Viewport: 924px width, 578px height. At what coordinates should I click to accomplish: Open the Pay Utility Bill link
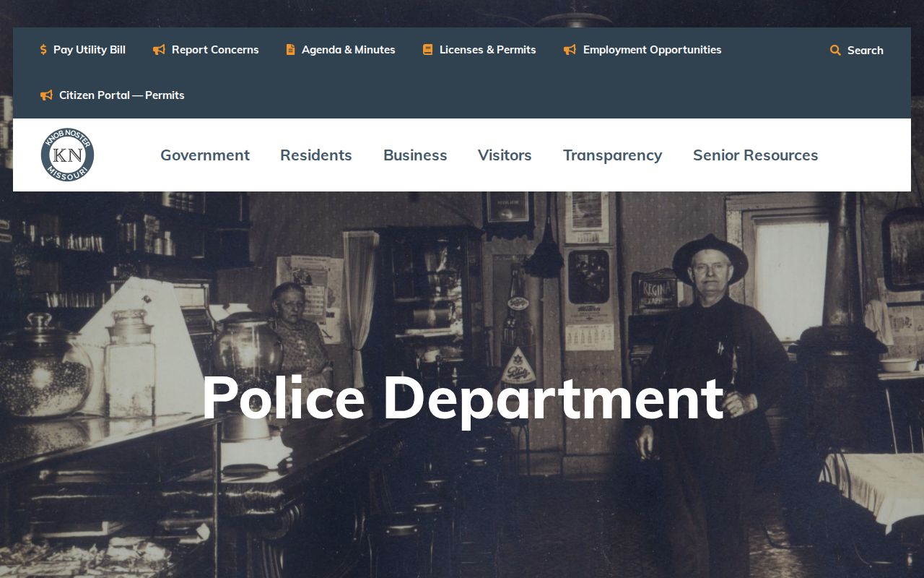coord(90,50)
